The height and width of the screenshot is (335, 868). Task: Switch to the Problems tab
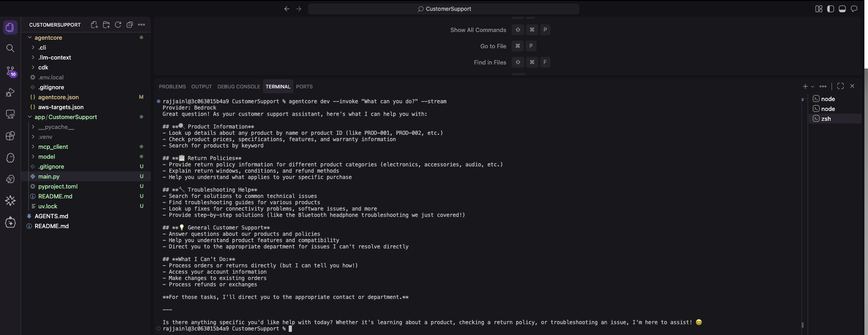coord(172,87)
